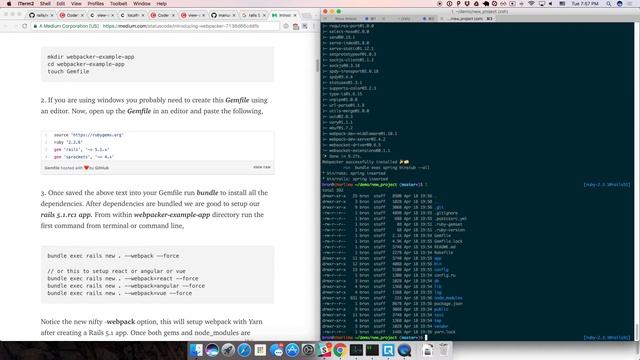Click the Chrome address bar URL

(181, 26)
